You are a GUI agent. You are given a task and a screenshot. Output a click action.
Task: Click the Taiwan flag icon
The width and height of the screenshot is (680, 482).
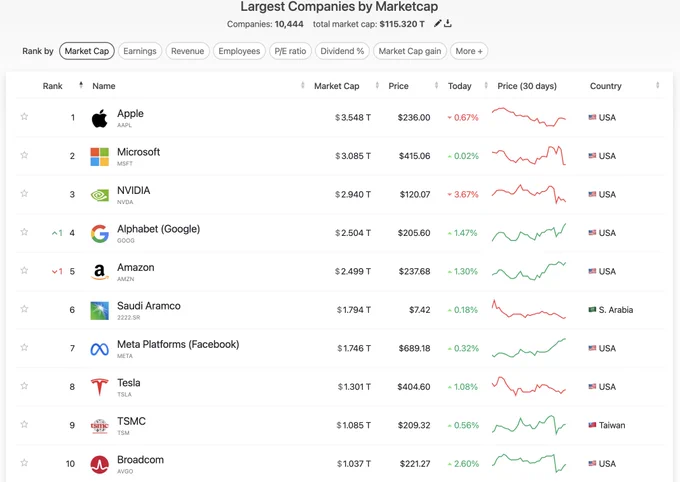click(592, 425)
